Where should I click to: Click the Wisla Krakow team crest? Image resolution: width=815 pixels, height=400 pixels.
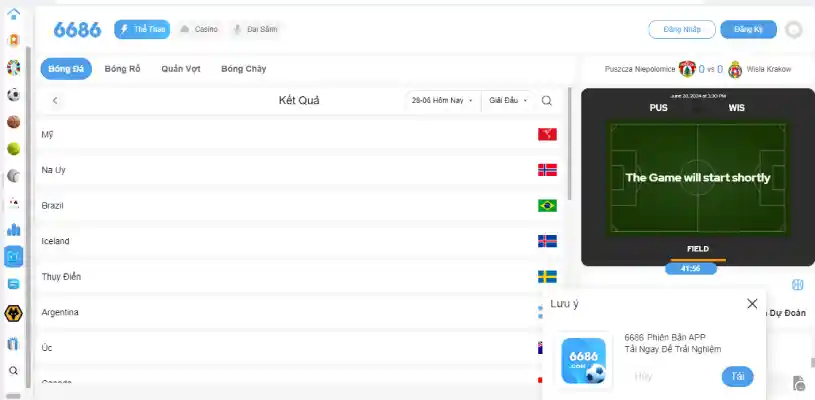[x=735, y=69]
